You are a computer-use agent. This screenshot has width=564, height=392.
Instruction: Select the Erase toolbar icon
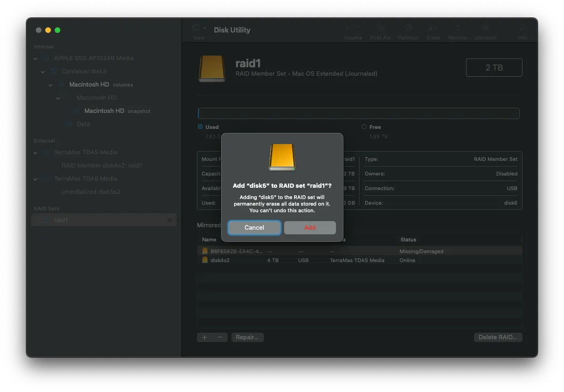point(433,28)
